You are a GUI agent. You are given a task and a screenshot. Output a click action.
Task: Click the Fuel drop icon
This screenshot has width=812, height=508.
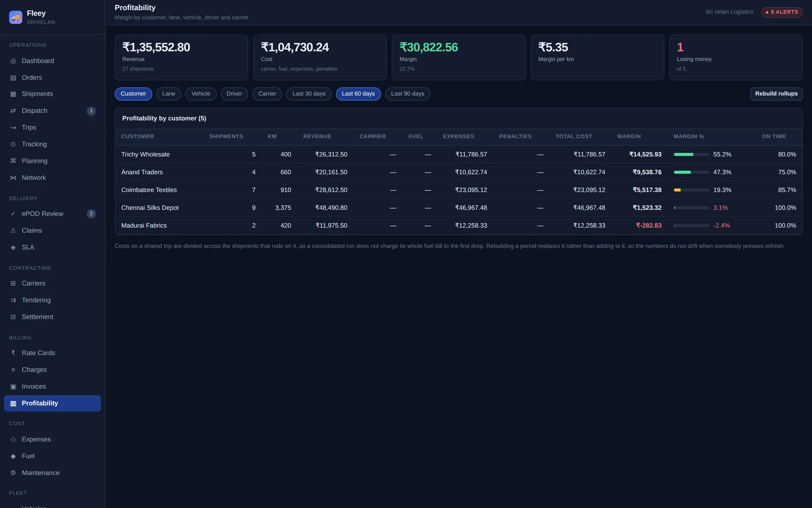[x=13, y=456]
